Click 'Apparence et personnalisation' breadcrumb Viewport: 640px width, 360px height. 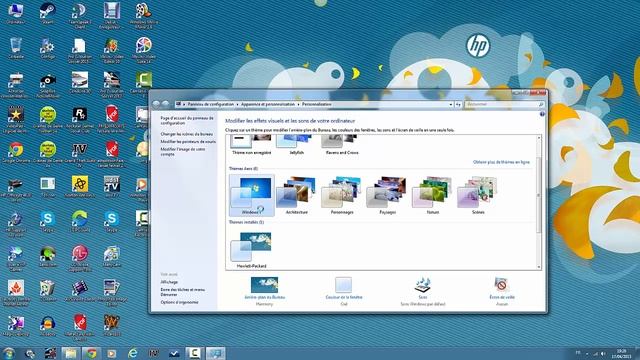268,104
